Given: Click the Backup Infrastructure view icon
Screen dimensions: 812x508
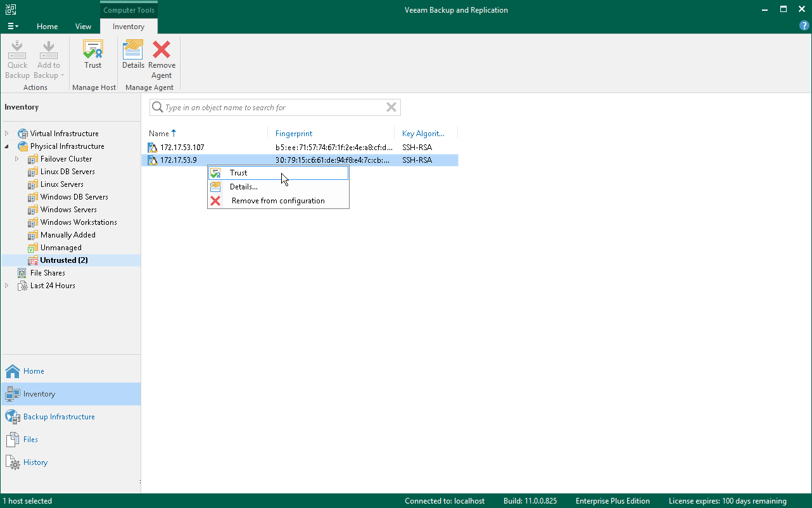Looking at the screenshot, I should tap(13, 417).
